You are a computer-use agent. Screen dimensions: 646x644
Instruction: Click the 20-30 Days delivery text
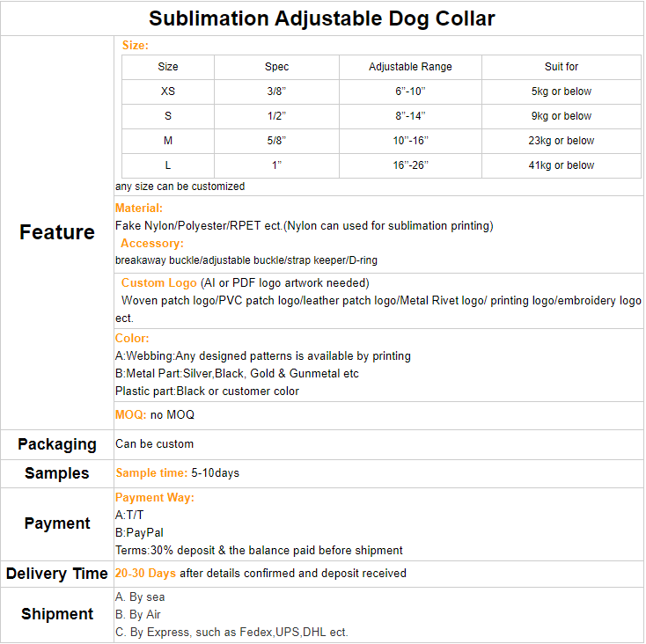[x=146, y=574]
